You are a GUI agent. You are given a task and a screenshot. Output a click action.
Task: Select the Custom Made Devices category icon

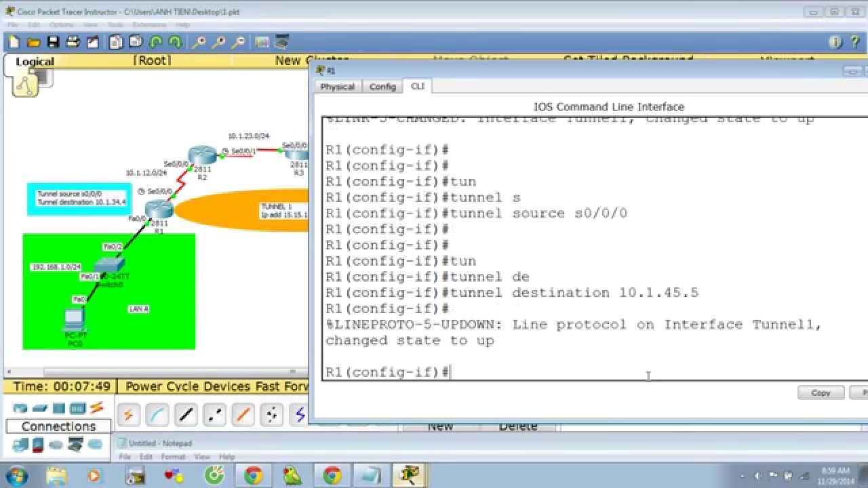click(75, 445)
